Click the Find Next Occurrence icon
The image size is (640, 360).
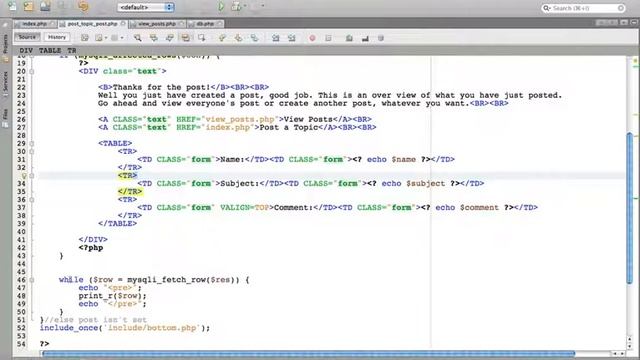pos(169,38)
